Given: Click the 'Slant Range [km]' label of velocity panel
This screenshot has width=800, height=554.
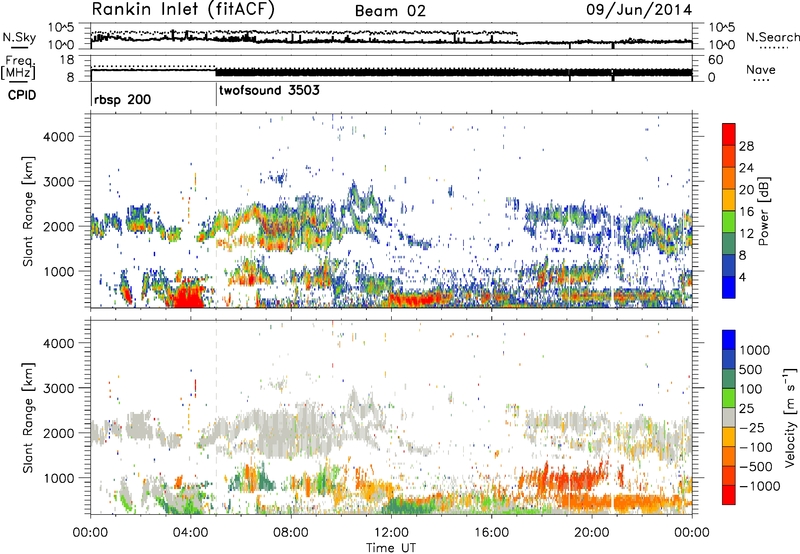Looking at the screenshot, I should pyautogui.click(x=28, y=418).
